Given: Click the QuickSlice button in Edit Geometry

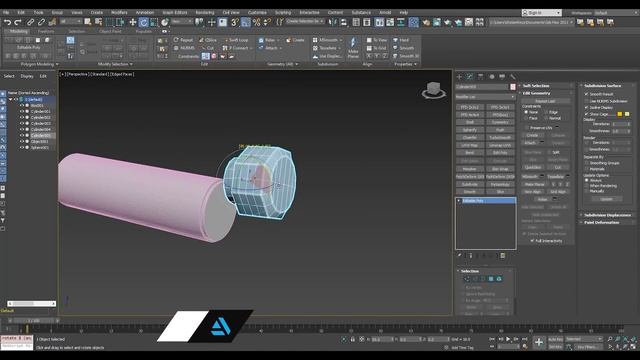Looking at the screenshot, I should (x=533, y=167).
